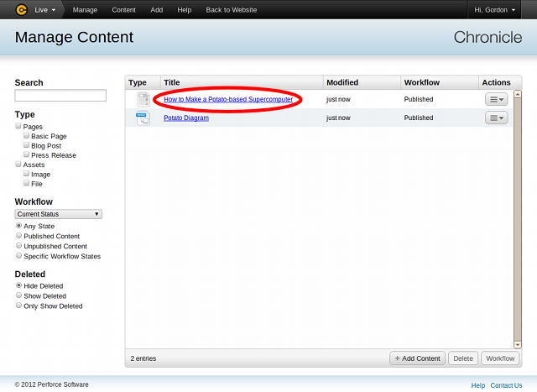Open the Manage menu
The image size is (537, 392).
click(x=85, y=10)
